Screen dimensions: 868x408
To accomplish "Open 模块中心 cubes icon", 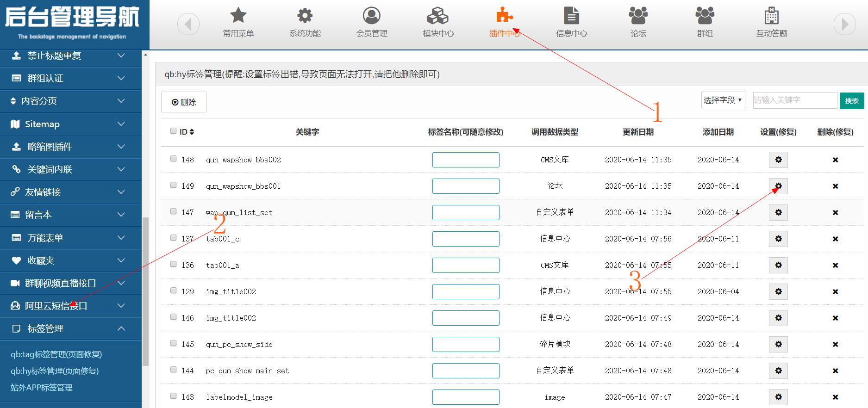I will (x=438, y=16).
